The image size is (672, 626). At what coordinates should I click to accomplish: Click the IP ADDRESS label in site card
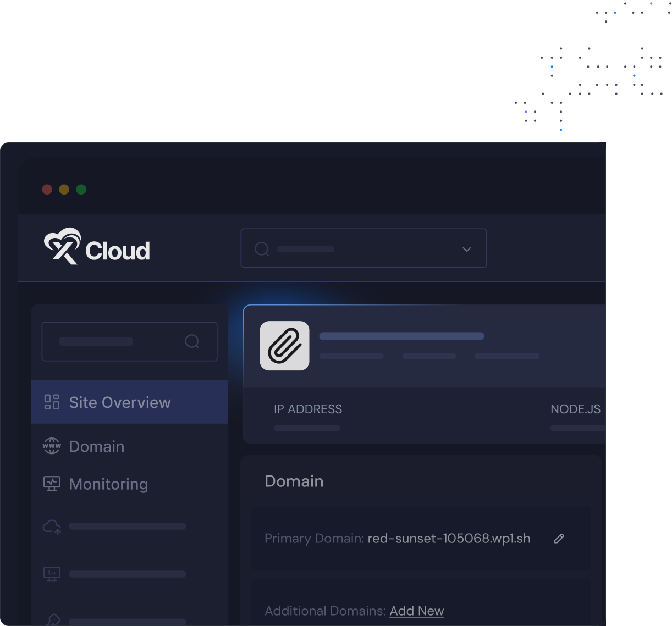click(308, 409)
